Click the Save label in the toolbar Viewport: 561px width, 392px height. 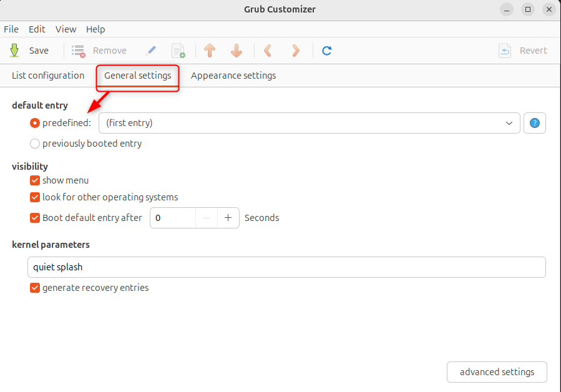click(x=39, y=51)
